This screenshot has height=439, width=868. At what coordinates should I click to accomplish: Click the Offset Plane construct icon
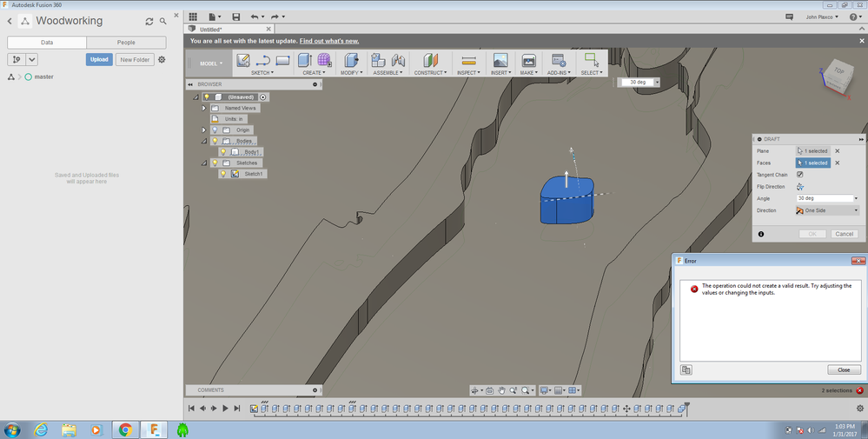430,60
